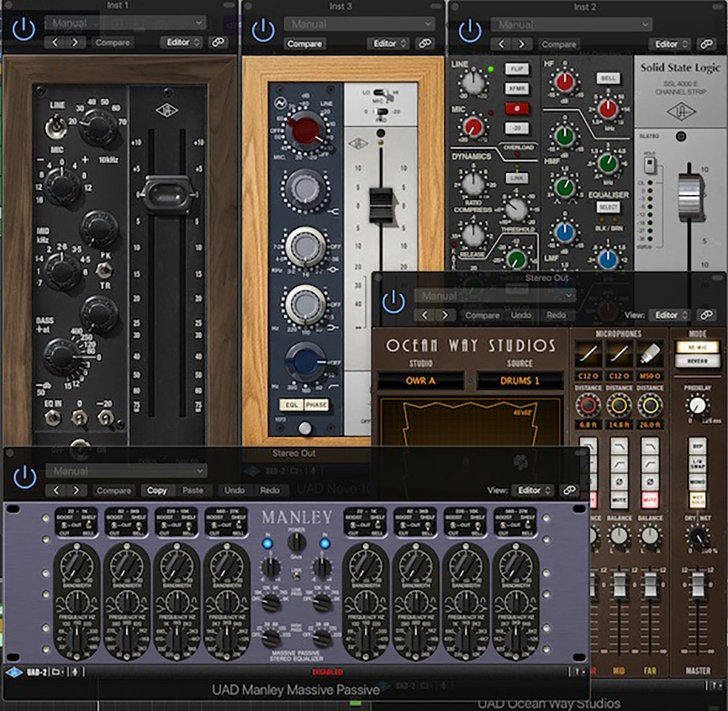Viewport: 728px width, 711px height.
Task: Open help icon on Manley UAD toolbar
Action: coord(578,672)
